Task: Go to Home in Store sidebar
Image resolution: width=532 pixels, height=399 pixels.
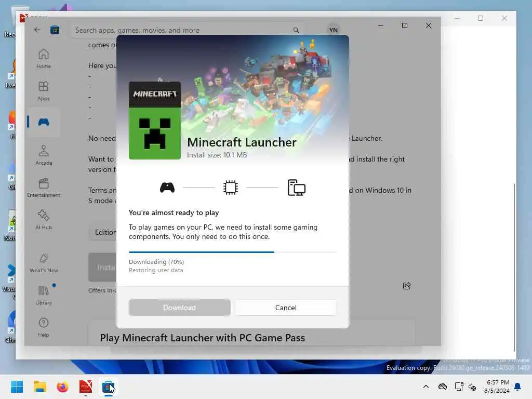Action: coord(44,59)
